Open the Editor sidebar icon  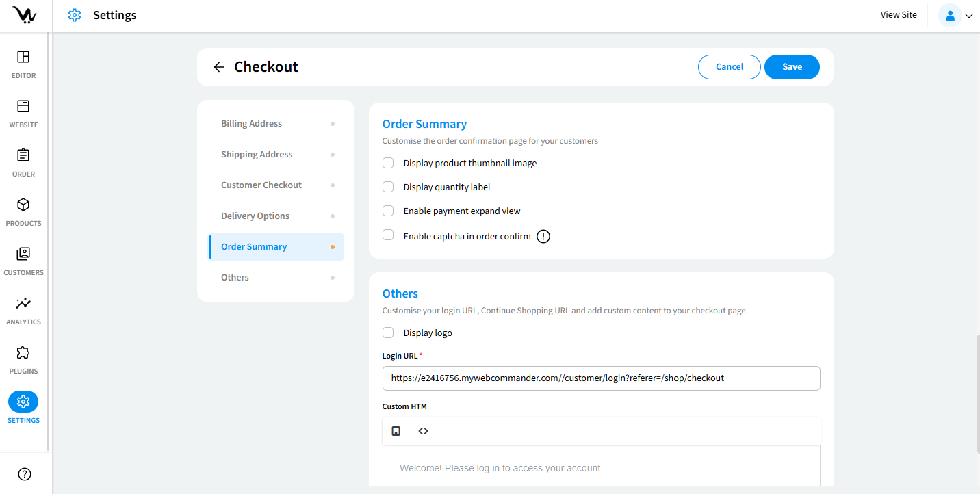(x=23, y=57)
